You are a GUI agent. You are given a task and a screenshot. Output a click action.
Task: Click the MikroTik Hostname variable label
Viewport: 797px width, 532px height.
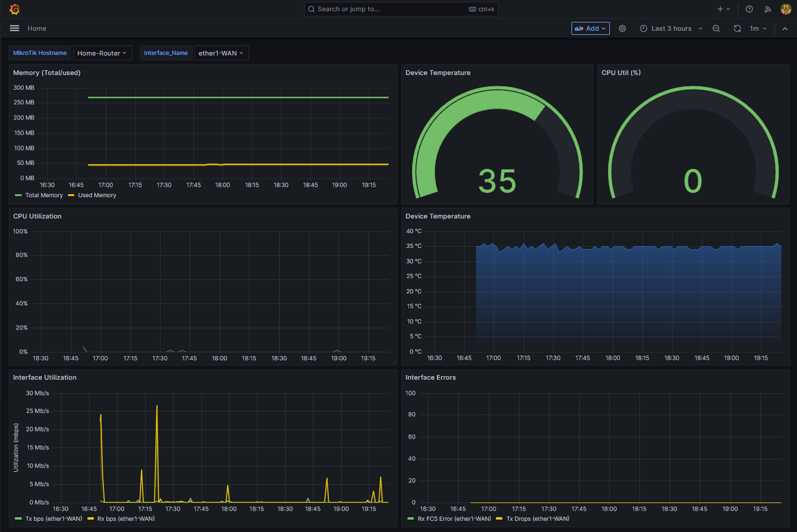click(40, 53)
